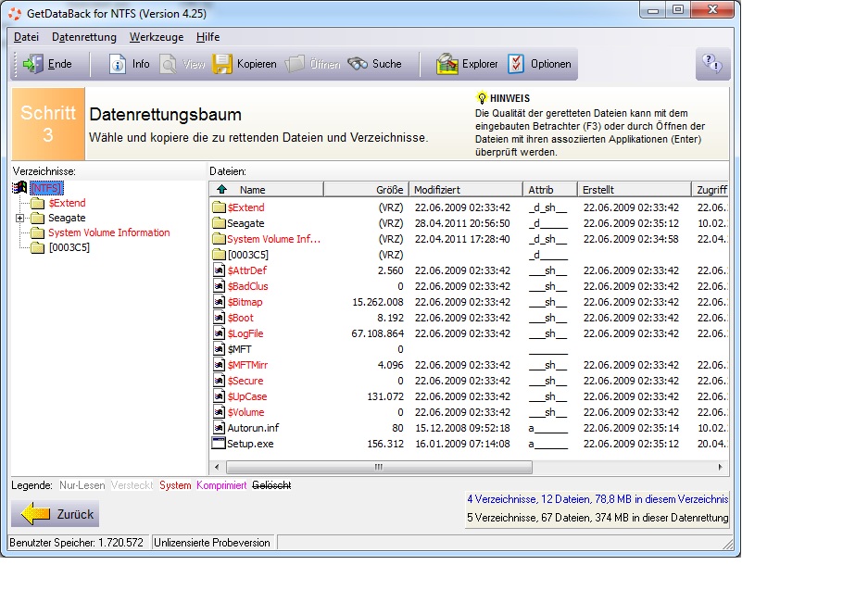The image size is (868, 615).
Task: Click the $AttrDef file icon
Action: (220, 270)
